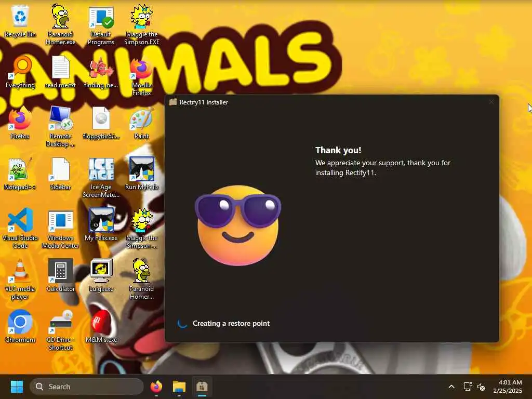Select the Ice Age ScreenMate icon
Screen dimensions: 532x399
101,178
